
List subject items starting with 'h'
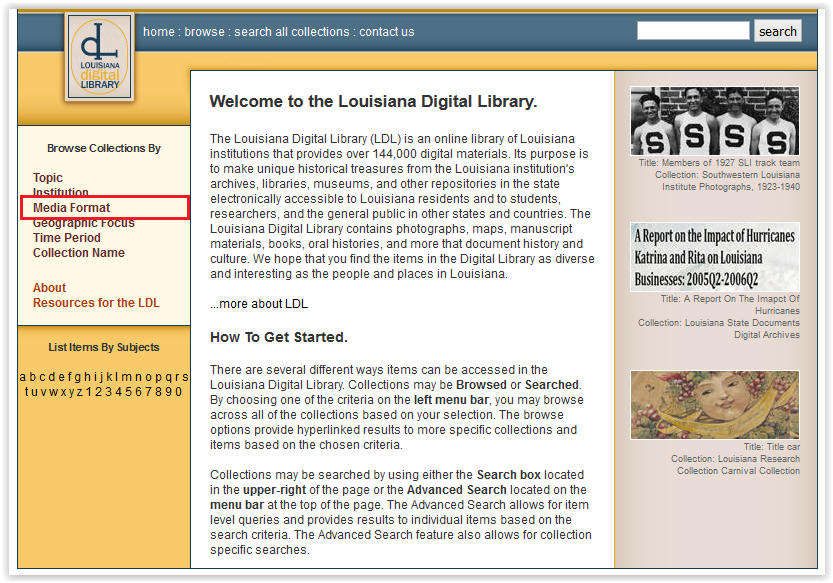coord(87,377)
